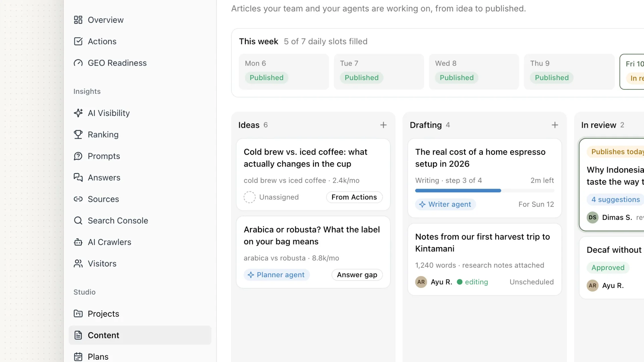The width and height of the screenshot is (644, 362).
Task: Click the Sources link icon
Action: [x=78, y=199]
